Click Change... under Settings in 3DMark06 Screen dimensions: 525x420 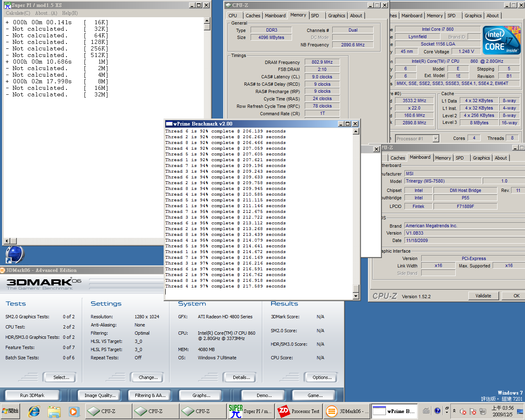[x=148, y=377]
